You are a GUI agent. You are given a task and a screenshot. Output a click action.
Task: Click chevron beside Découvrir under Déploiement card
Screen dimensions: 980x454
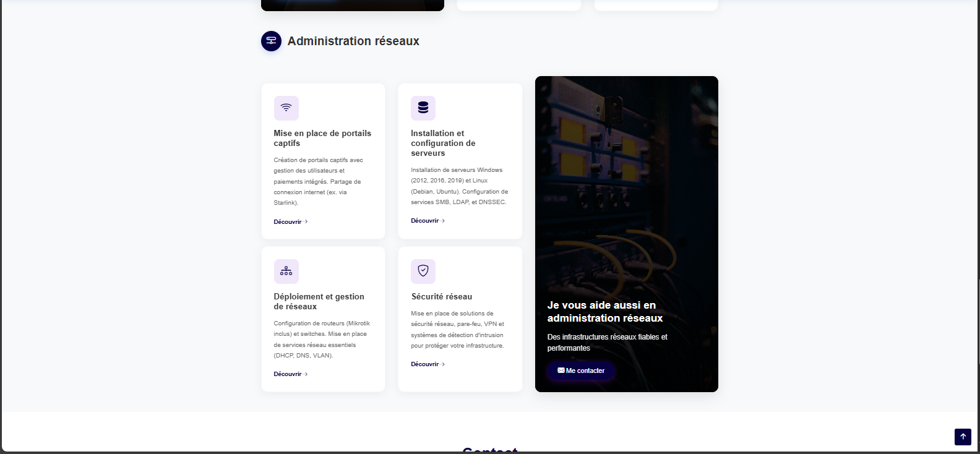(306, 374)
